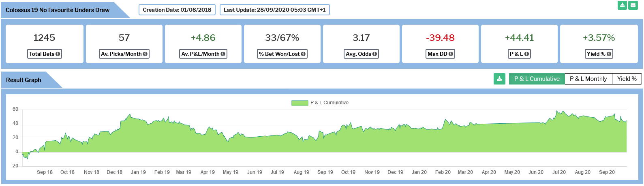Switch graph to P & L Monthly
The width and height of the screenshot is (644, 186).
pyautogui.click(x=588, y=79)
